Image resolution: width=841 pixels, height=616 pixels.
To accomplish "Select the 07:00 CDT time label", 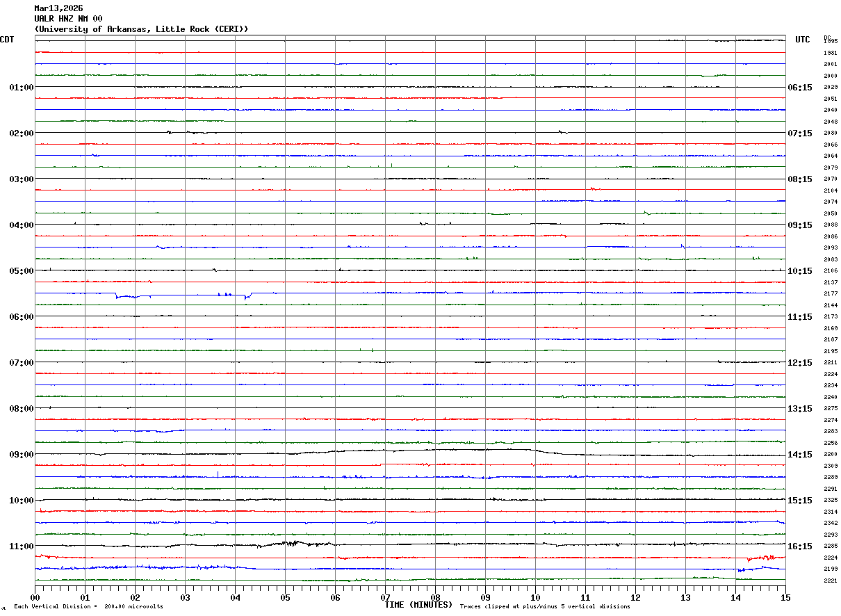I will pos(22,363).
